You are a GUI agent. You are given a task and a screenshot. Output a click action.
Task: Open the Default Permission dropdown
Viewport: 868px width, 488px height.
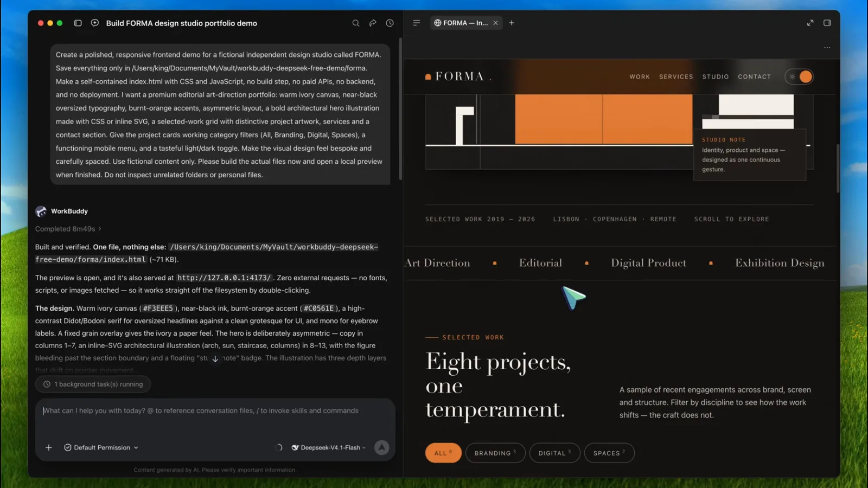(101, 447)
